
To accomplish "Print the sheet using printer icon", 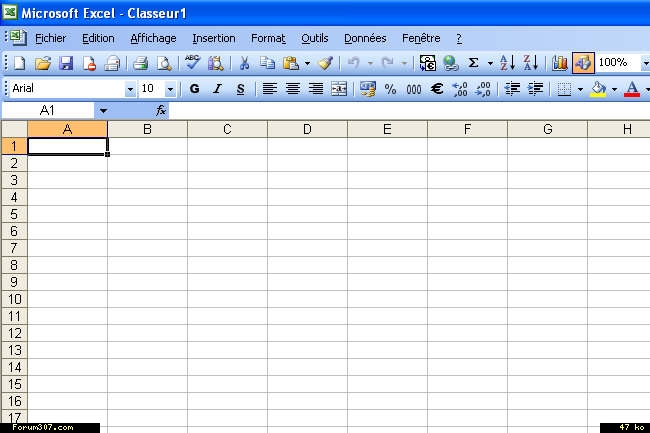I will pos(141,63).
